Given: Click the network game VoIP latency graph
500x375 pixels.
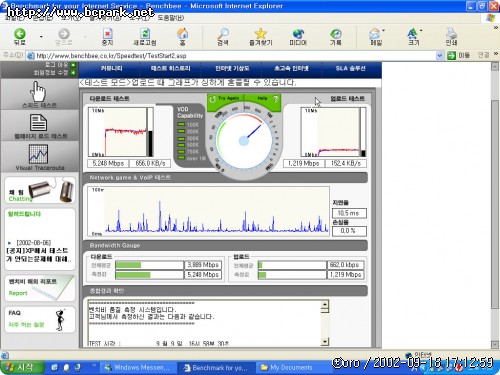Looking at the screenshot, I should tap(208, 211).
